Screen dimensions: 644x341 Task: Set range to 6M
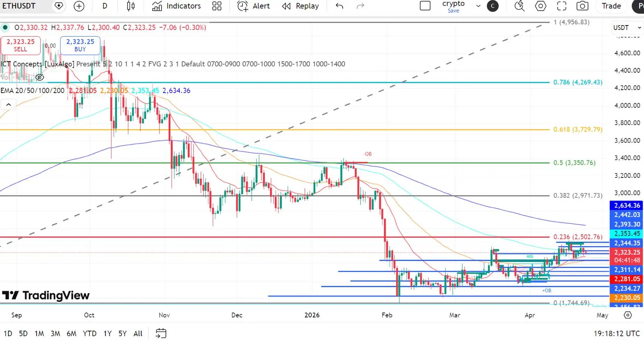72,334
